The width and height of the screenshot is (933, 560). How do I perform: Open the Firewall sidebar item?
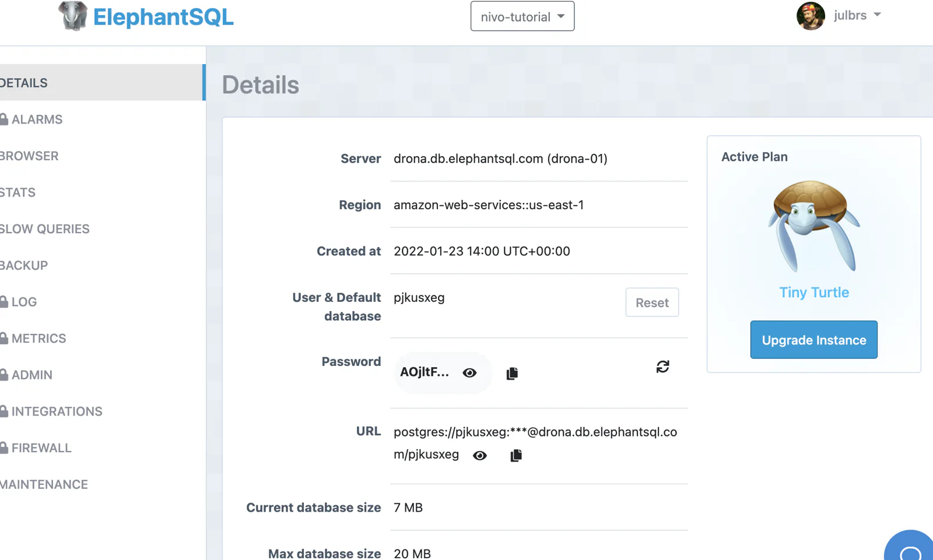coord(41,448)
